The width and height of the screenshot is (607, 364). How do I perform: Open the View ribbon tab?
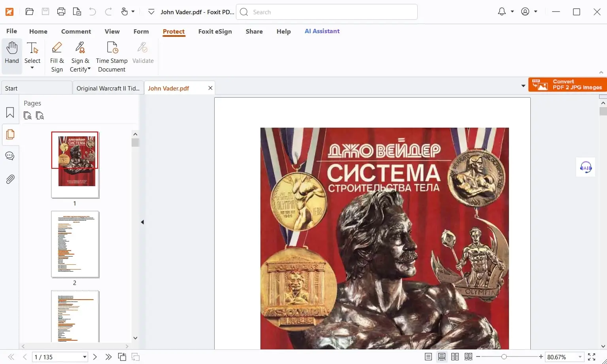(112, 32)
